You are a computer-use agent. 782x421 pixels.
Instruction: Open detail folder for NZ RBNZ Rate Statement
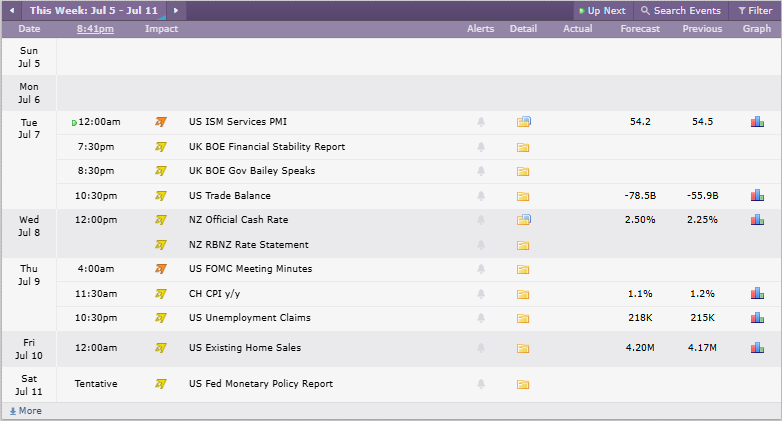tap(523, 245)
